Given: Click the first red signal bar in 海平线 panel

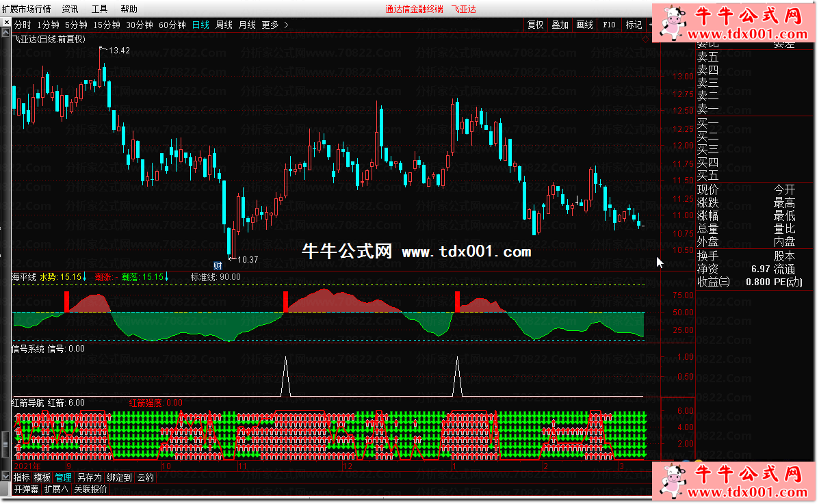Looking at the screenshot, I should coord(67,302).
